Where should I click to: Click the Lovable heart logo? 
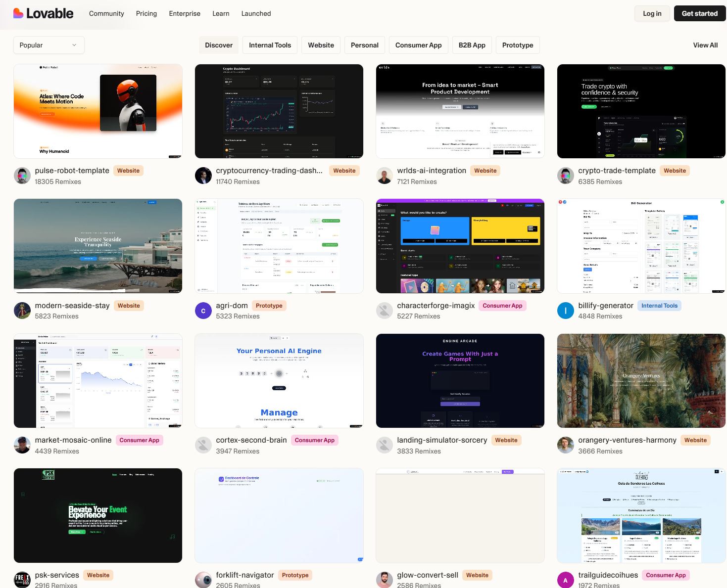click(x=18, y=13)
